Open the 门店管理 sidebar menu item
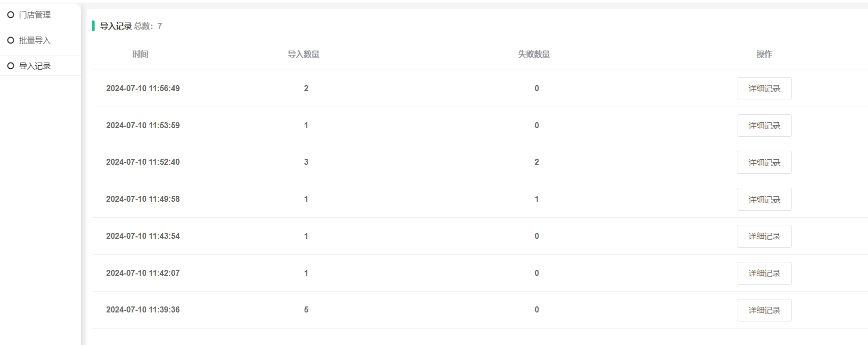The image size is (868, 345). 35,15
